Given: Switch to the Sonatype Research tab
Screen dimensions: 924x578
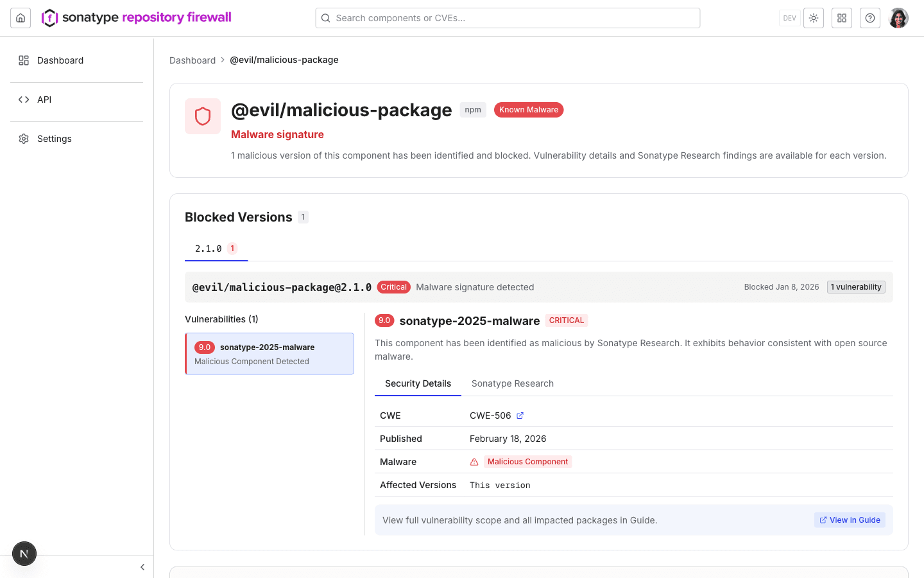Looking at the screenshot, I should 512,383.
